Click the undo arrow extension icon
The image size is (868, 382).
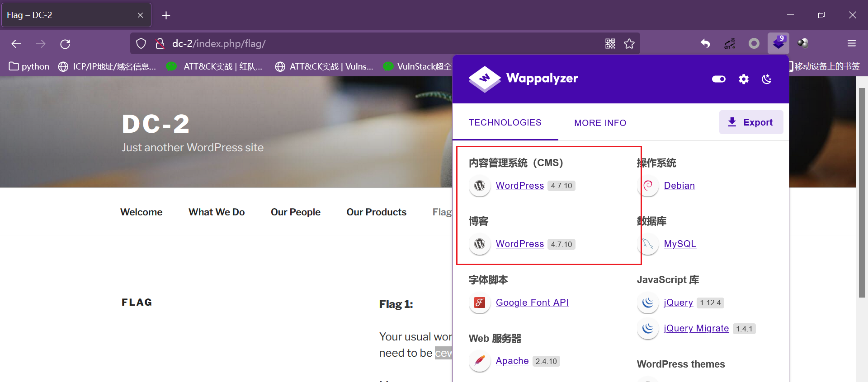pyautogui.click(x=705, y=43)
